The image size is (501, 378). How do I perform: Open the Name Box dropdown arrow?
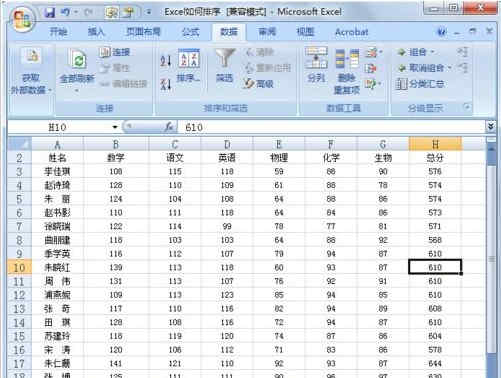point(115,127)
